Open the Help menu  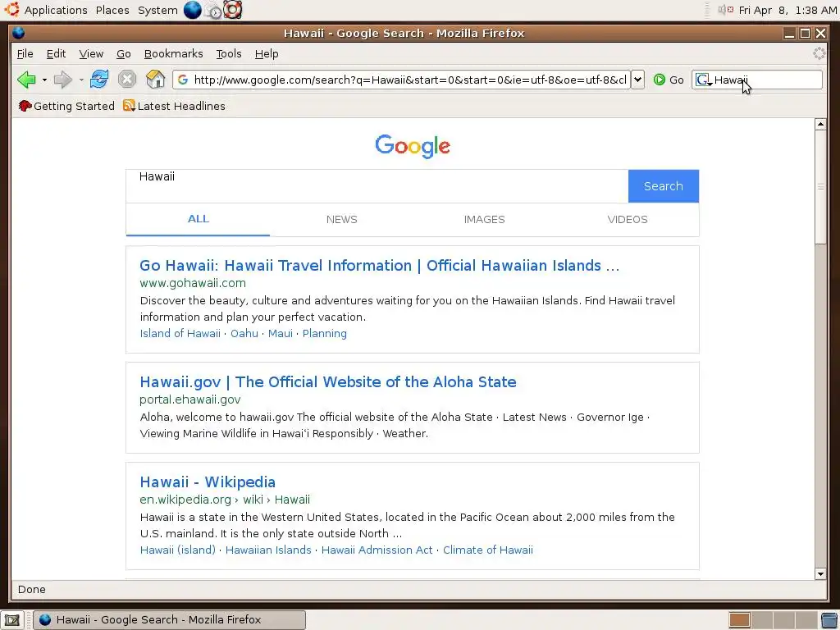click(x=267, y=53)
